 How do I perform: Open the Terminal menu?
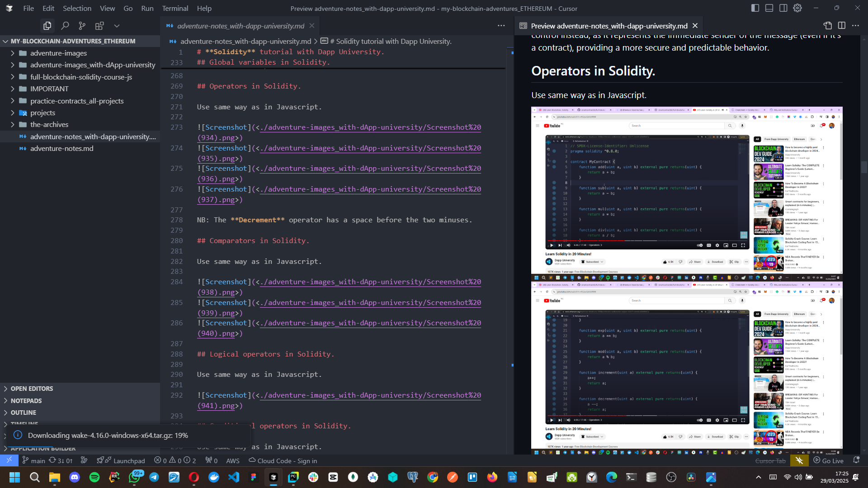click(175, 8)
